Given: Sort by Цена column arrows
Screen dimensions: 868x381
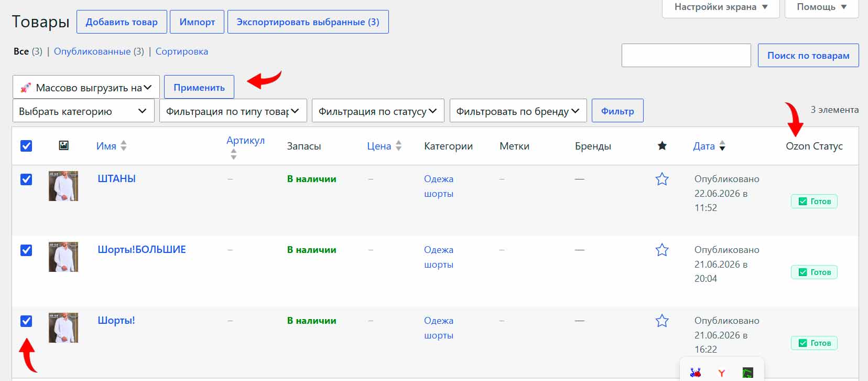Looking at the screenshot, I should [398, 146].
